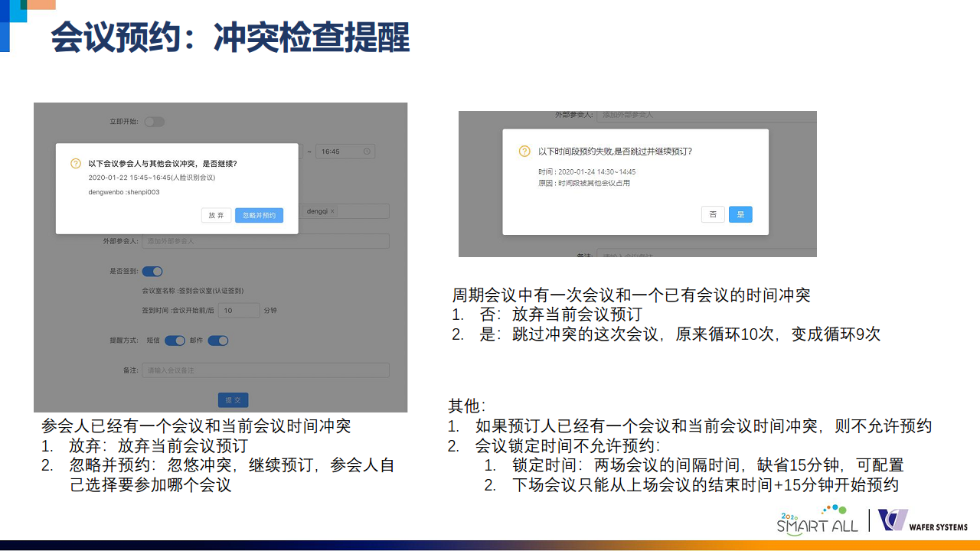Click dialog heading 以下会议参会人与其他会议冲突，是否继续?
The image size is (980, 551).
(x=162, y=164)
